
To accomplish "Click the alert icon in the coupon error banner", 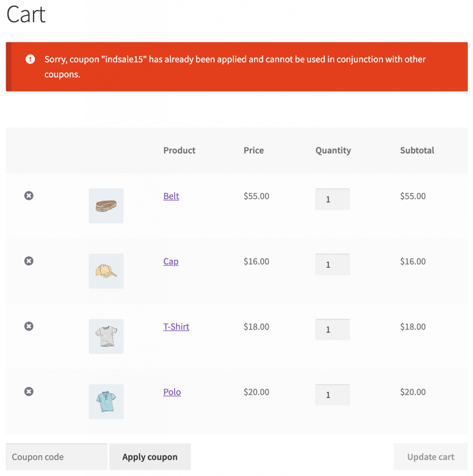I will coord(30,59).
